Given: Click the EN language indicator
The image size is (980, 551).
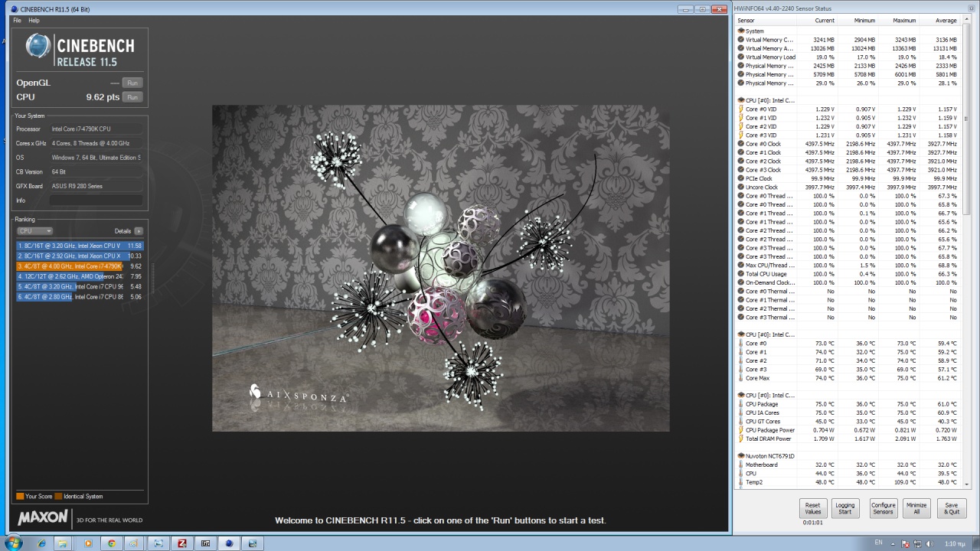Looking at the screenshot, I should pos(879,543).
